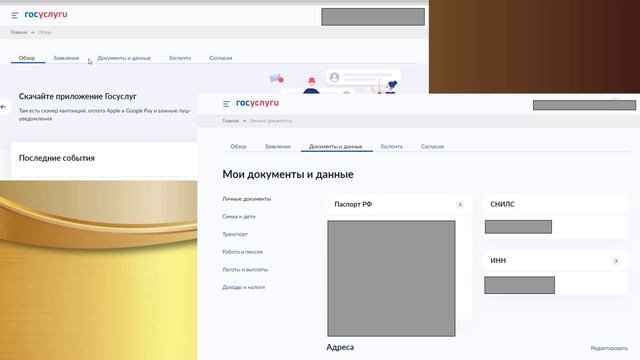Image resolution: width=640 pixels, height=360 pixels.
Task: Click the Паспорт РФ card title
Action: [x=353, y=204]
